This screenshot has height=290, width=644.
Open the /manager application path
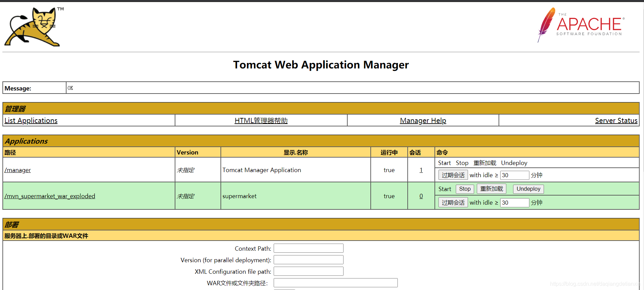[18, 170]
